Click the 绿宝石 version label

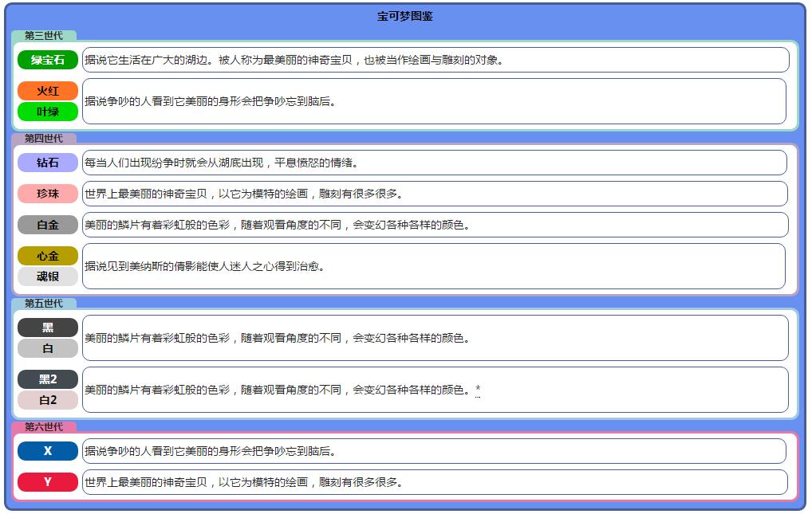(48, 60)
